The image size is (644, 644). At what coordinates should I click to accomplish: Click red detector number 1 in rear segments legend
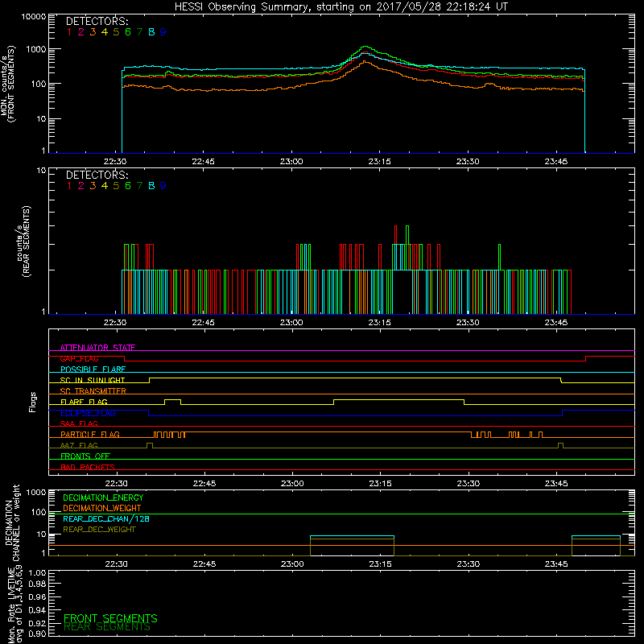coord(69,186)
